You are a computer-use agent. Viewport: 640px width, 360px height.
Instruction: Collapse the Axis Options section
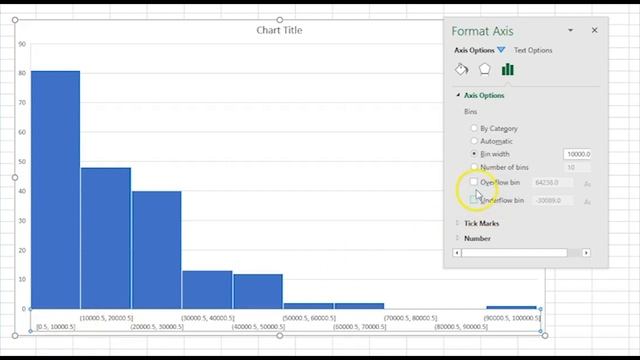[458, 95]
